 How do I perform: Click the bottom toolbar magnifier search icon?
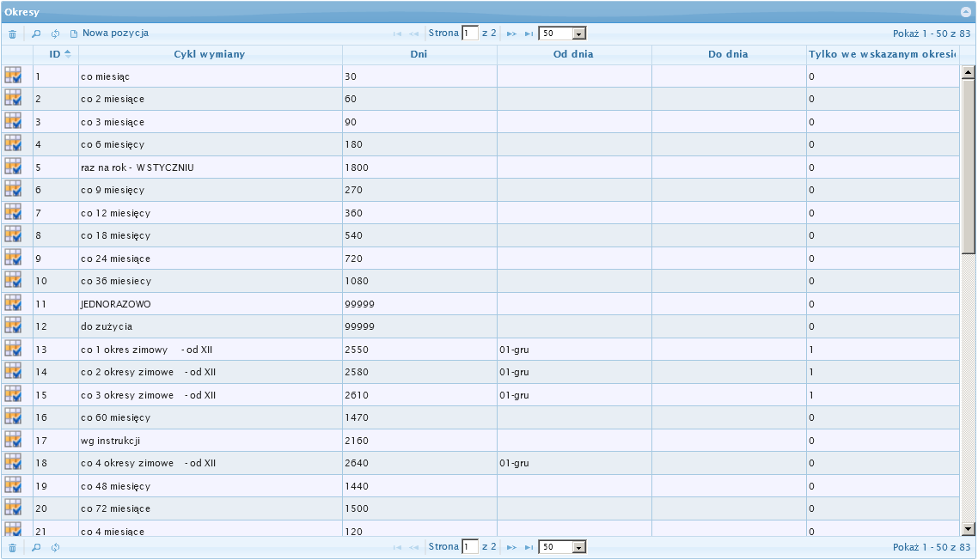tap(36, 547)
